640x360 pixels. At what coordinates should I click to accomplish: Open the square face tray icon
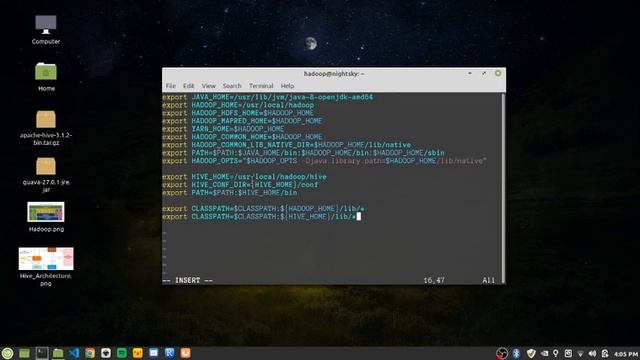(x=568, y=353)
